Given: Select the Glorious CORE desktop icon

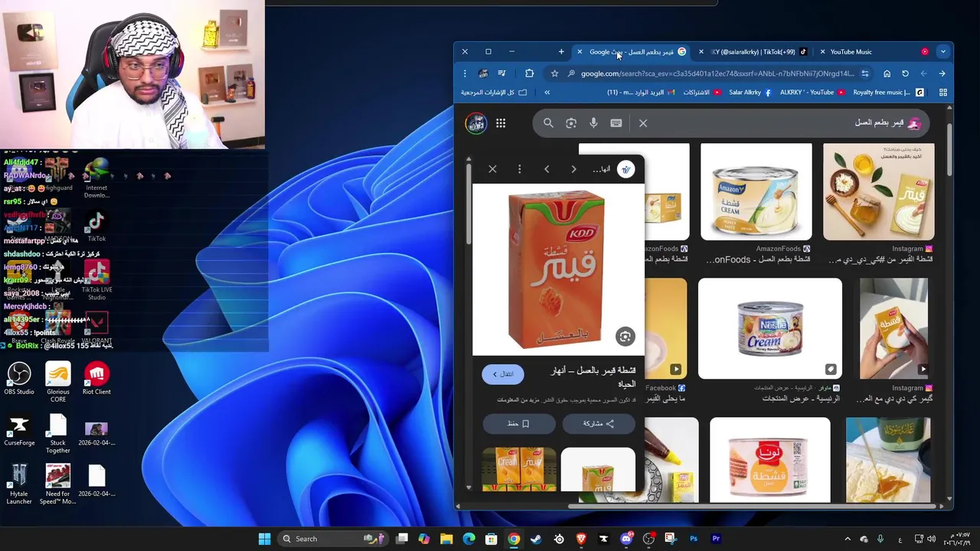Looking at the screenshot, I should tap(57, 382).
